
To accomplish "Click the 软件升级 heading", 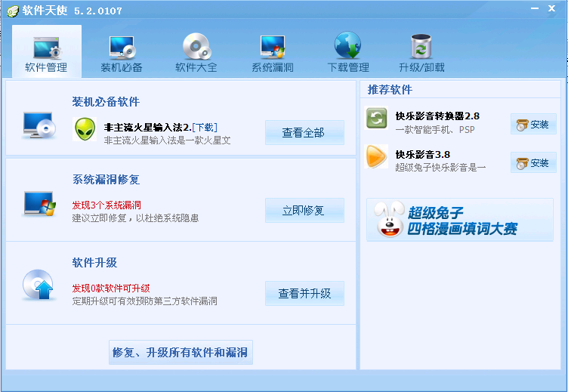I will click(x=94, y=262).
